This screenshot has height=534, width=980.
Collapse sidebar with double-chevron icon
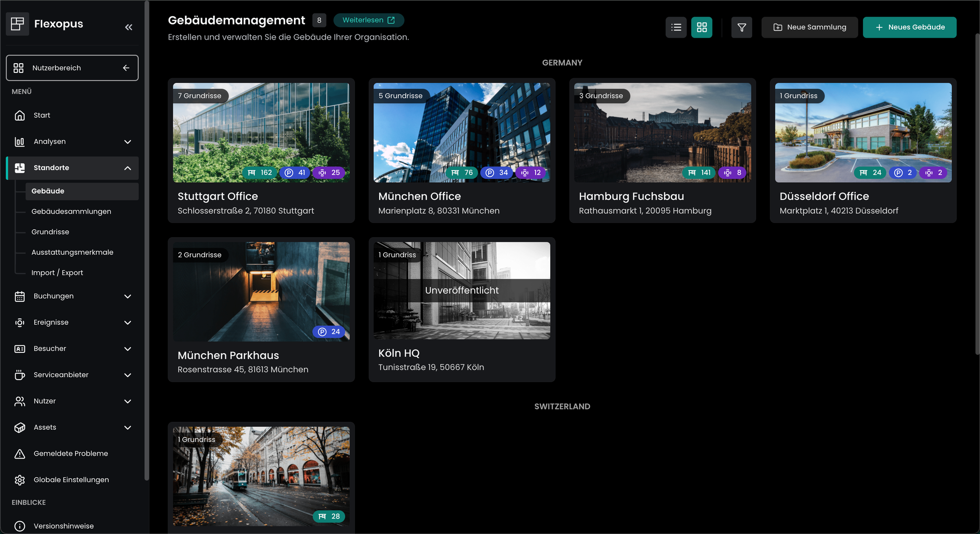click(x=128, y=27)
